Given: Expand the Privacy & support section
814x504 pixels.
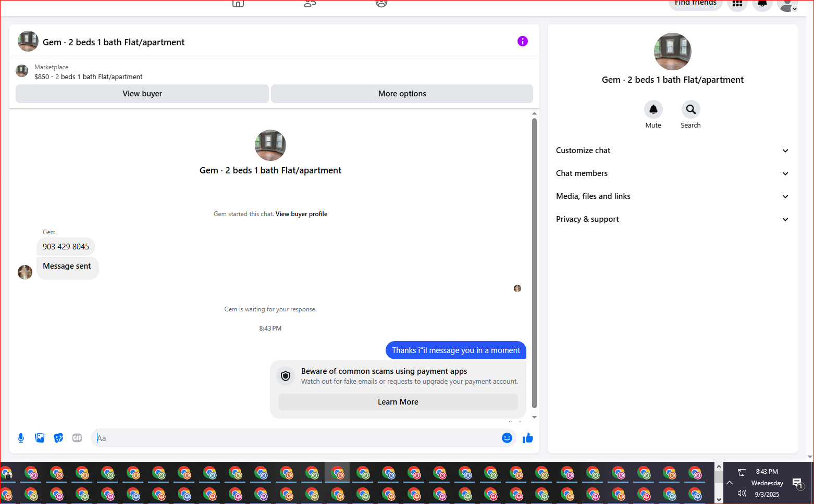Looking at the screenshot, I should pos(673,219).
